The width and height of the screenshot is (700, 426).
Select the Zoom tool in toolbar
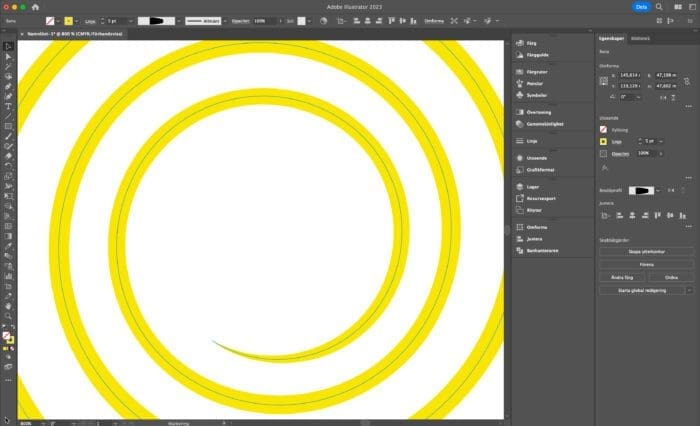(x=8, y=316)
